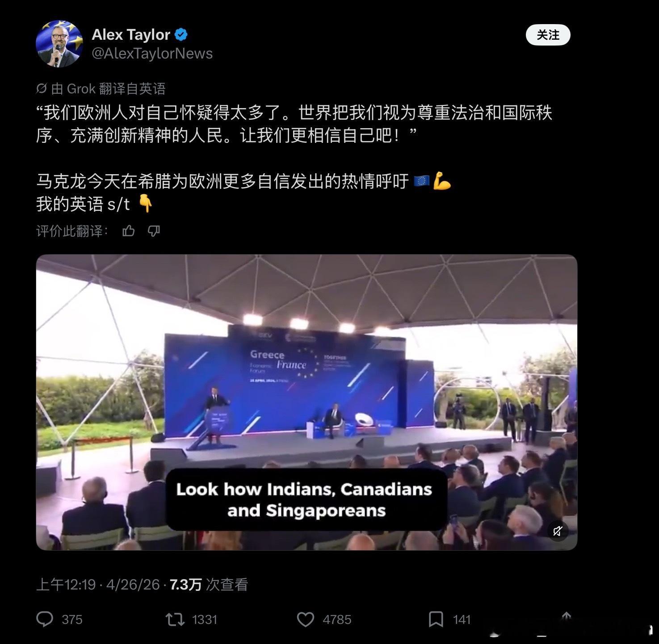This screenshot has height=644, width=659.
Task: Click the post timestamp 上午12:19
Action: (66, 585)
